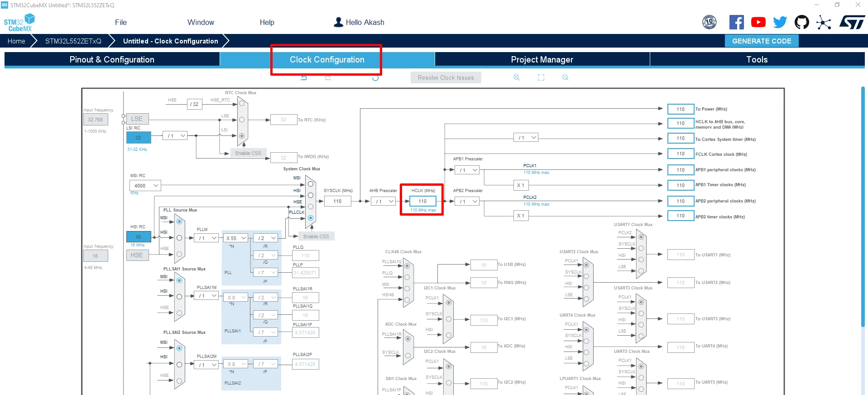The image size is (868, 395).
Task: Select HSI in the System Clock Mux
Action: point(310,195)
